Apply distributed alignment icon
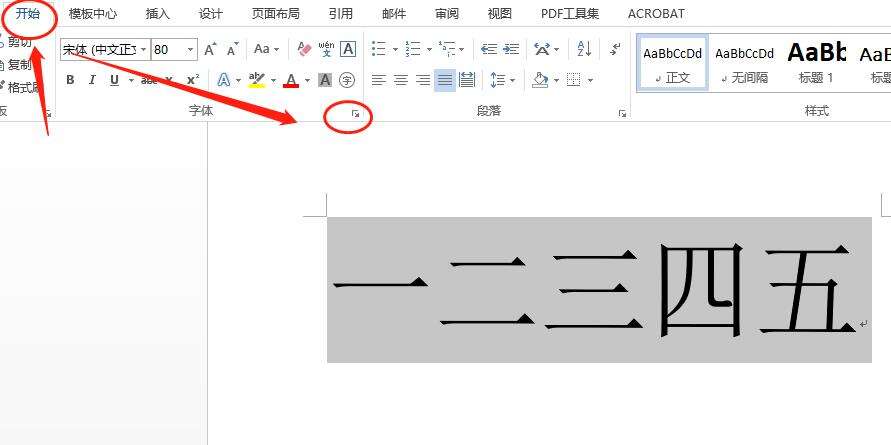891x445 pixels. pyautogui.click(x=467, y=80)
